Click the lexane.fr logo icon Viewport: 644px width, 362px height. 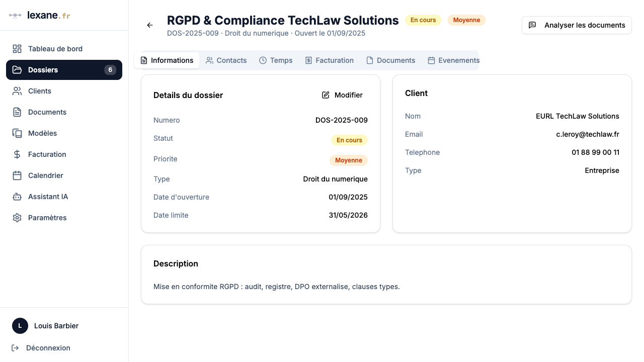pos(15,16)
